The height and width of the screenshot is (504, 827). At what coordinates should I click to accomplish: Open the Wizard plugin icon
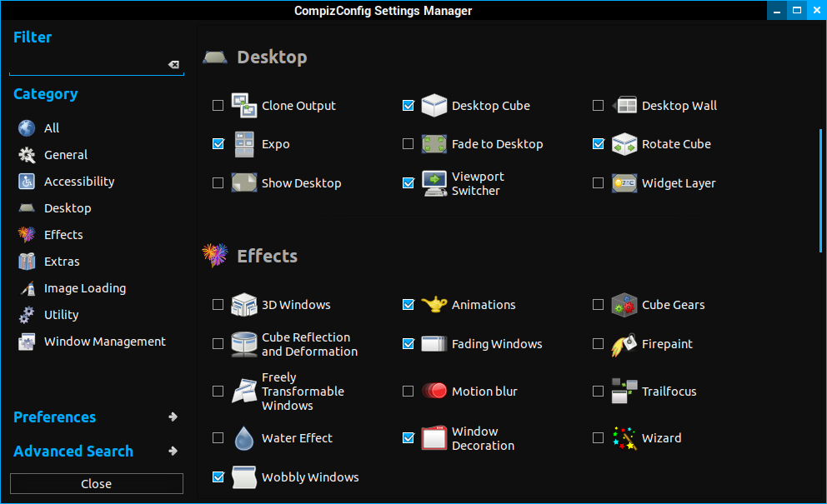624,438
